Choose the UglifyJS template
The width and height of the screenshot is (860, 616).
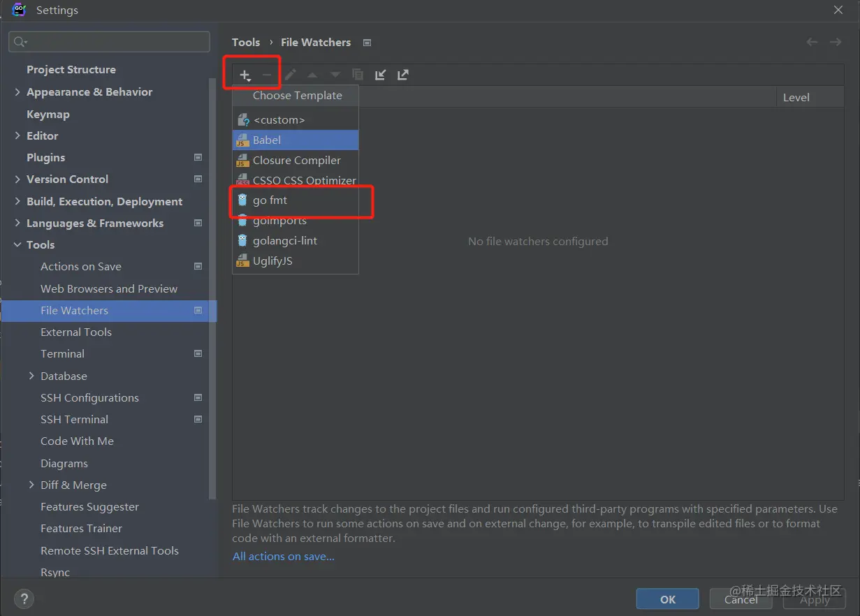[296, 261]
